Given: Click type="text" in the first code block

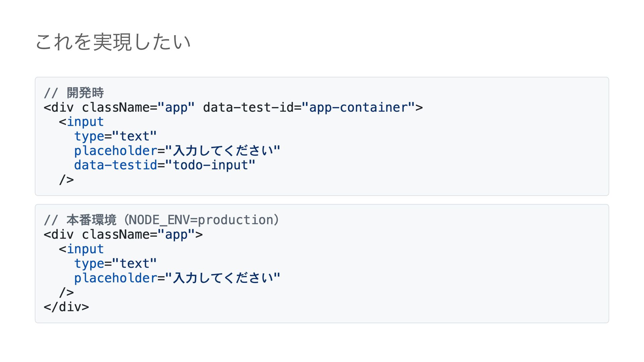Looking at the screenshot, I should [x=115, y=136].
